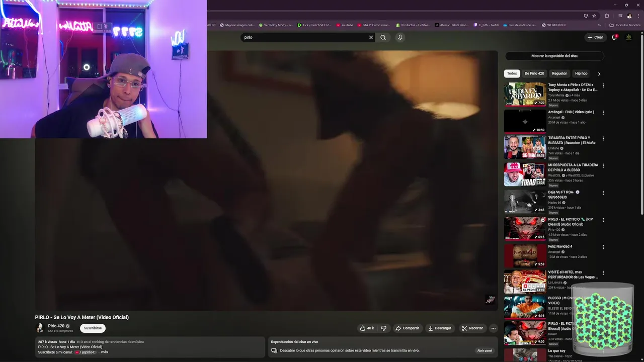Start voice search with the microphone icon

(400, 37)
